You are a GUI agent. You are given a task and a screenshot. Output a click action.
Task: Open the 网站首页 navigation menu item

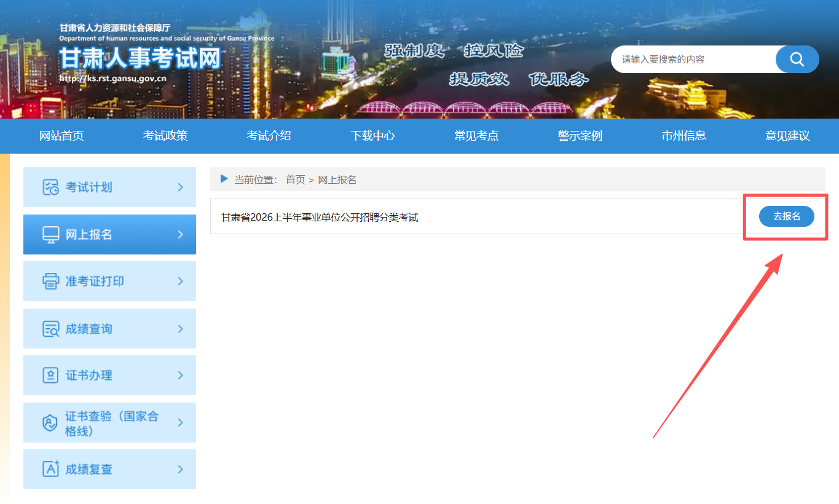coord(61,136)
